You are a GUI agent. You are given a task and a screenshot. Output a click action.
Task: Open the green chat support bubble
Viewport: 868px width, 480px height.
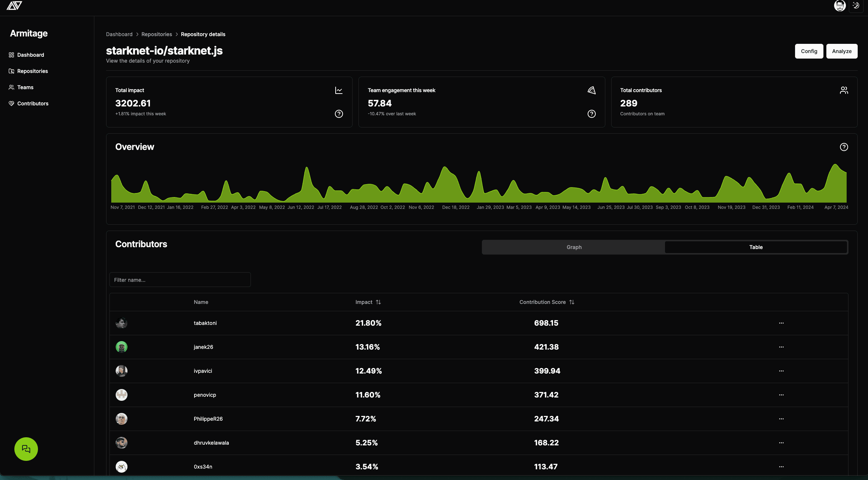[26, 449]
